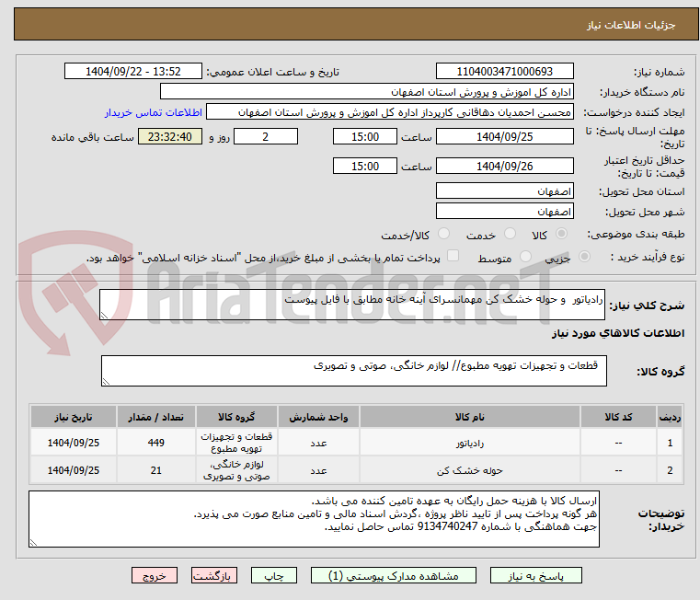Click the unit عدد cell in حوله خشک کن row
The image size is (700, 600).
[x=318, y=470]
